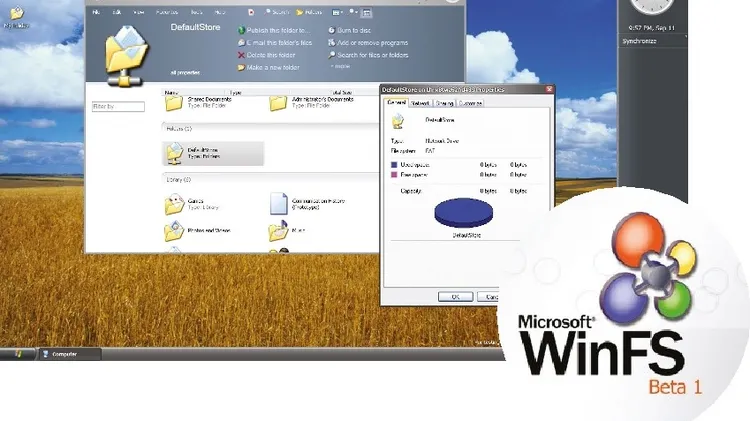Click the sidebar time and date text

click(651, 28)
